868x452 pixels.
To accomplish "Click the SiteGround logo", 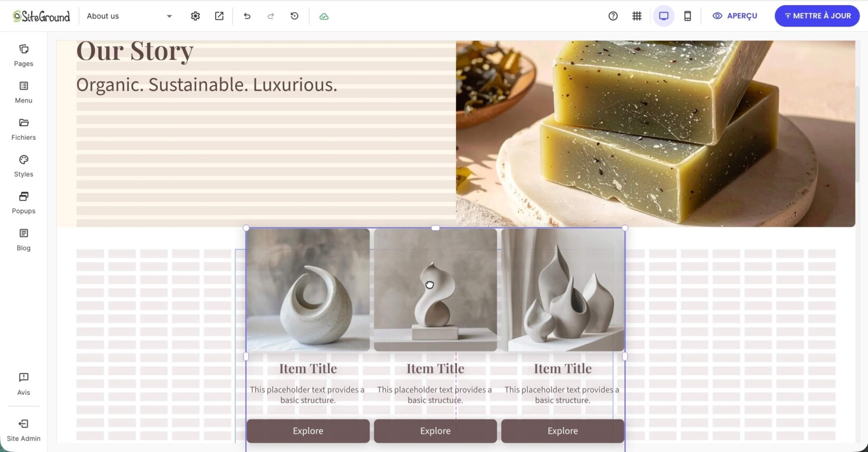I will tap(42, 16).
